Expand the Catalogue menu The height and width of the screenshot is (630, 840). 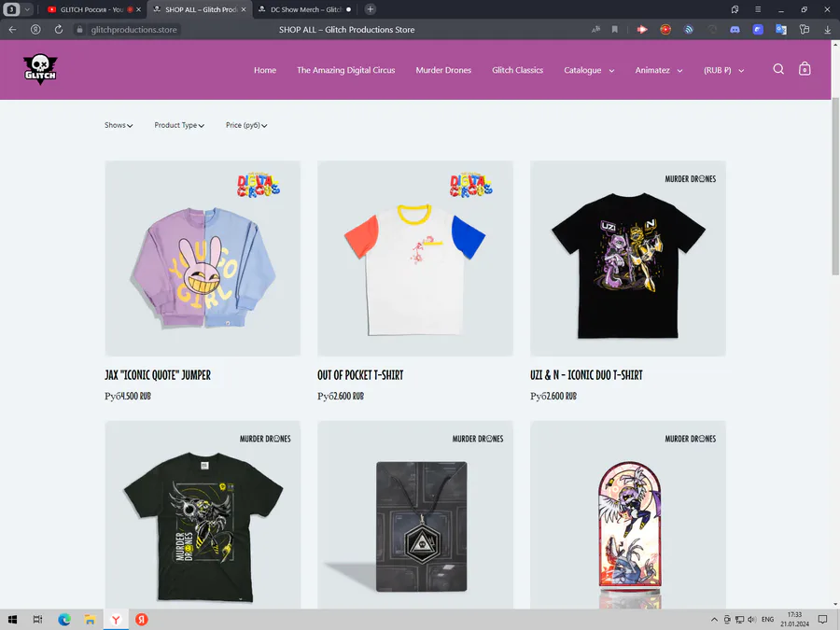[589, 70]
